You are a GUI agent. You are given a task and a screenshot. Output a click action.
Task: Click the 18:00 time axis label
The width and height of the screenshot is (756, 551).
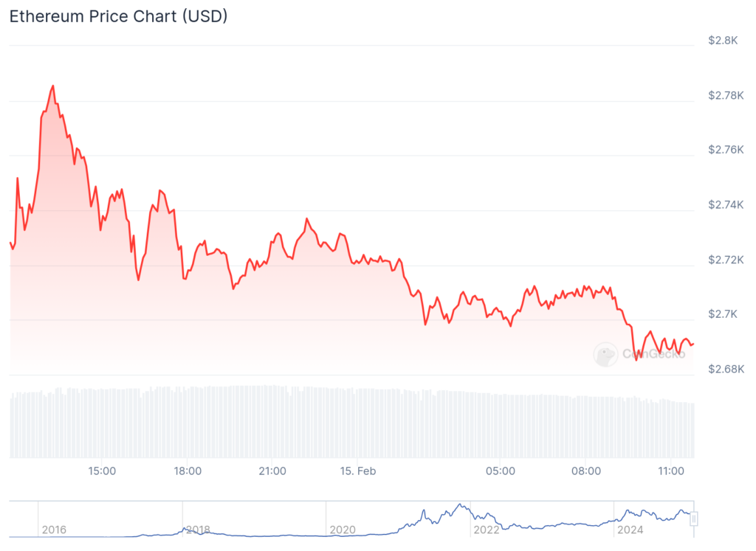(188, 471)
